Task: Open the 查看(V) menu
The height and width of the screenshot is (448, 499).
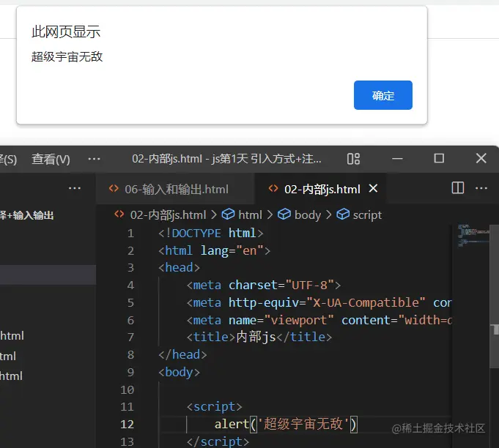Action: (51, 159)
